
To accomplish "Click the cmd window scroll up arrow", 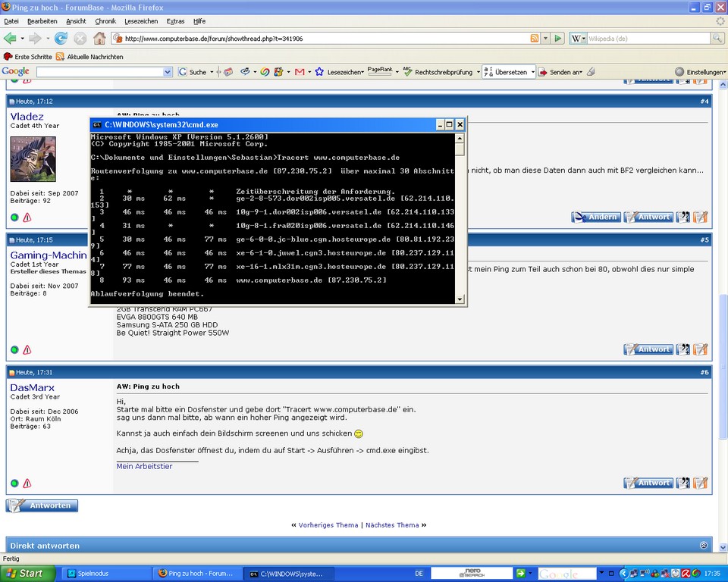I will (460, 139).
